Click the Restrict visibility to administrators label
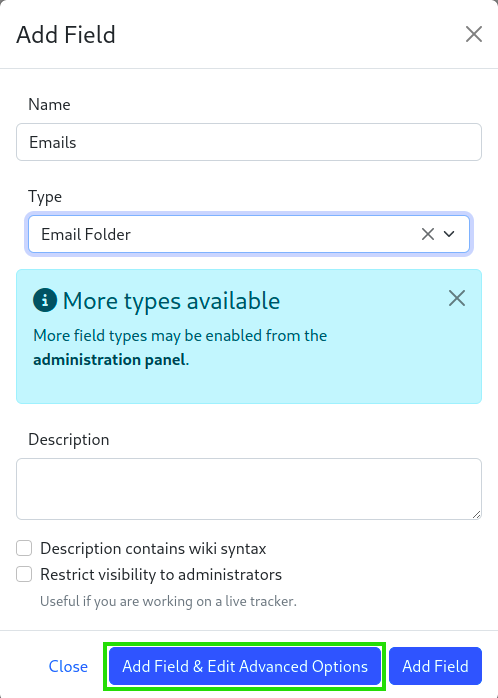 [161, 574]
